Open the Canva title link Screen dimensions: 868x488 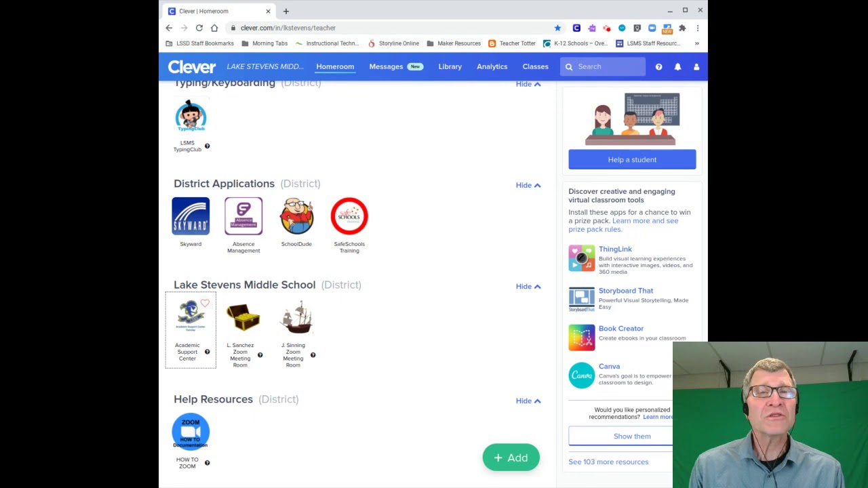coord(609,367)
